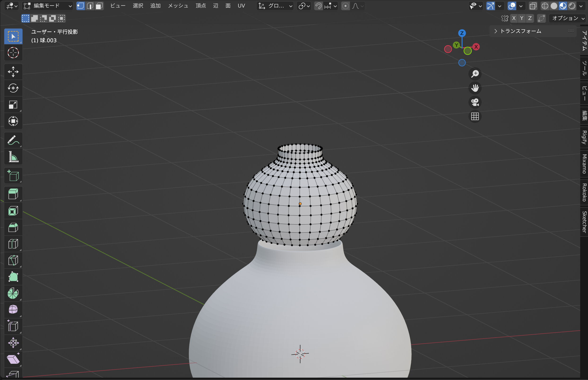Select the Select Box tool
This screenshot has height=380, width=588.
pyautogui.click(x=13, y=37)
